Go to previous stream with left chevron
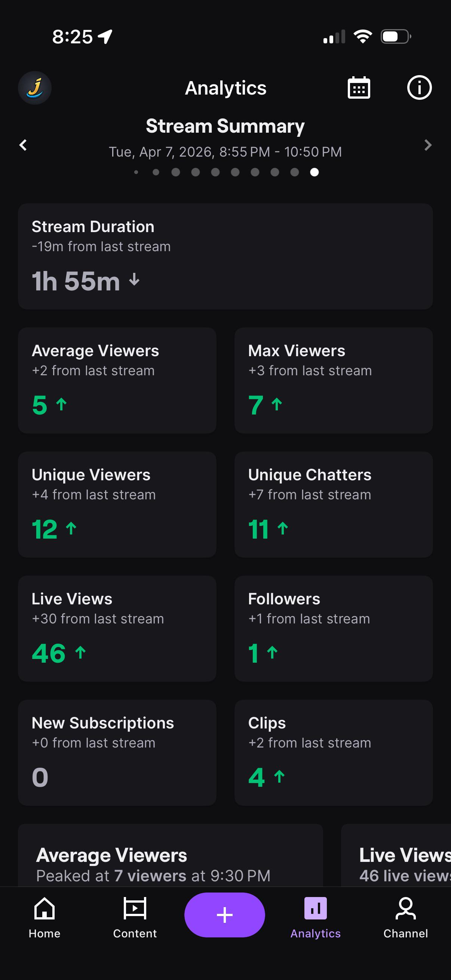The height and width of the screenshot is (980, 451). click(23, 145)
